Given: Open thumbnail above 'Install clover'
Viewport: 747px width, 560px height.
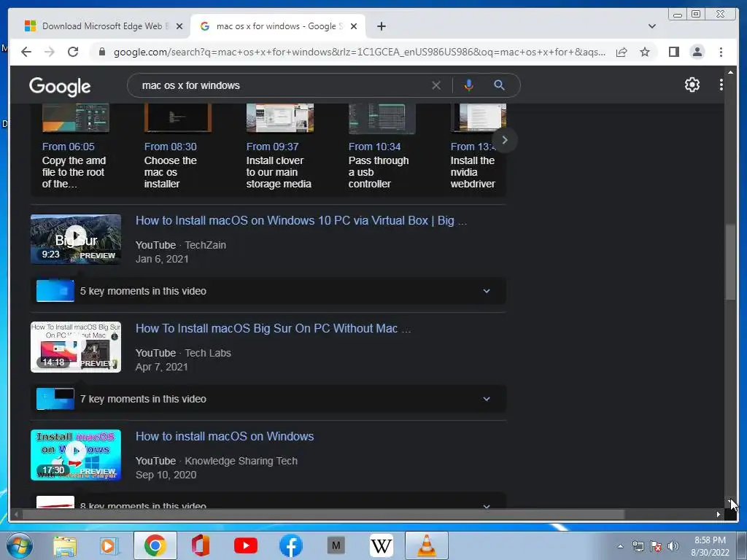Looking at the screenshot, I should (x=279, y=118).
